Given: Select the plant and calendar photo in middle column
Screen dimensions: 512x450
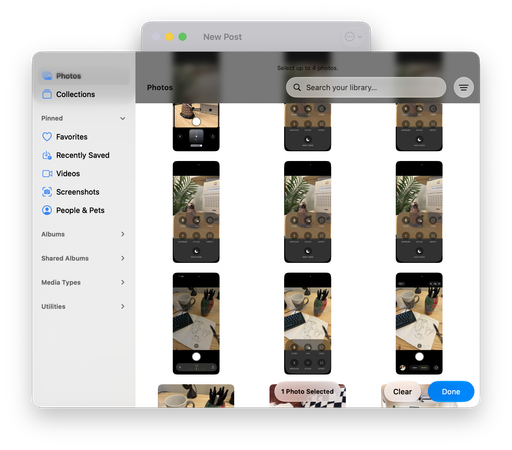Looking at the screenshot, I should (307, 212).
